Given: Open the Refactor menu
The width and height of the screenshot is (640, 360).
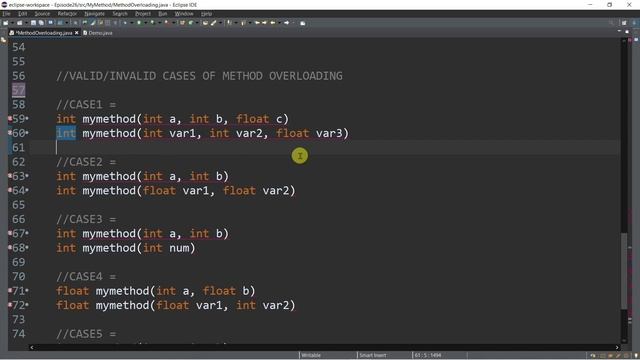Looking at the screenshot, I should point(67,13).
